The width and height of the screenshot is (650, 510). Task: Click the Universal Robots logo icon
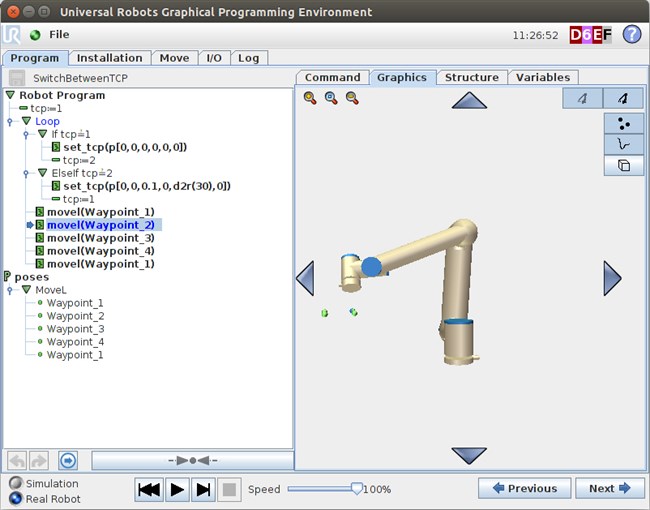[x=12, y=34]
